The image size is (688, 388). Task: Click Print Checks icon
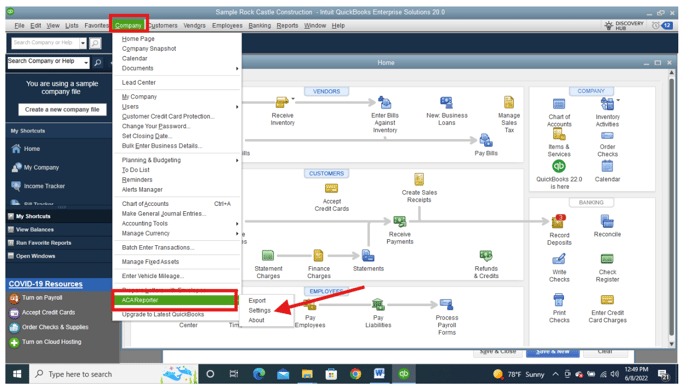point(559,300)
